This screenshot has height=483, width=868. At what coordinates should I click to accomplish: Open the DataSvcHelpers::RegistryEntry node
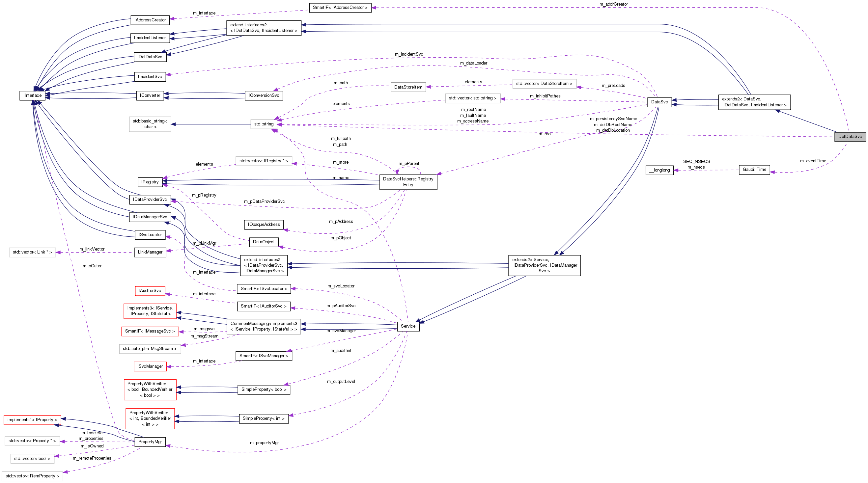(408, 182)
